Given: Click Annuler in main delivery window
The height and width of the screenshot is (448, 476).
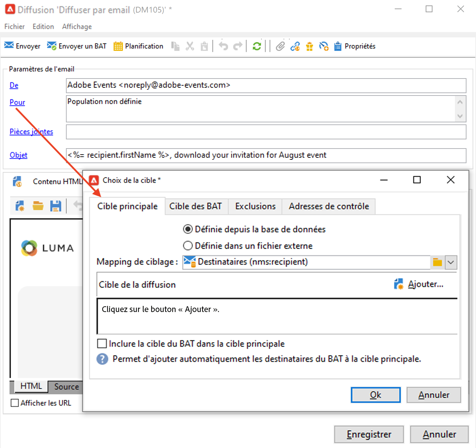Looking at the screenshot, I should 439,434.
